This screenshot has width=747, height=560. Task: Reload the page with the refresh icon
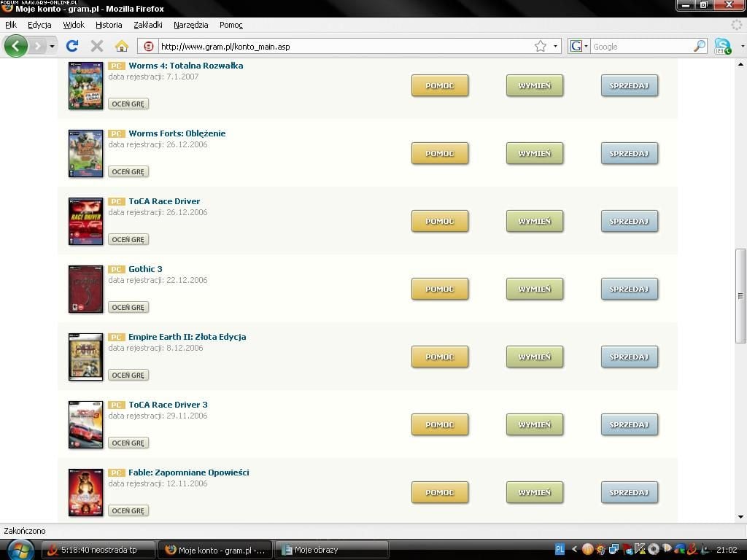71,46
